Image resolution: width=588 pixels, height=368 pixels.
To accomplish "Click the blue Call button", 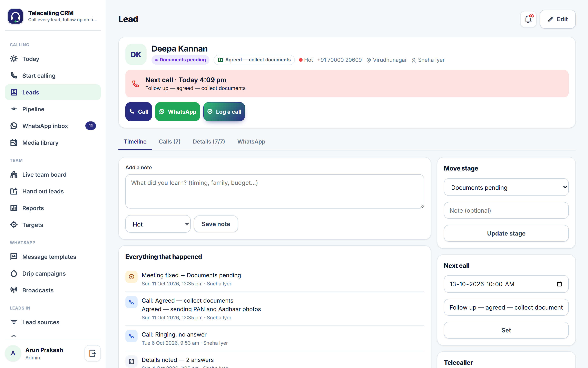I will pos(138,112).
